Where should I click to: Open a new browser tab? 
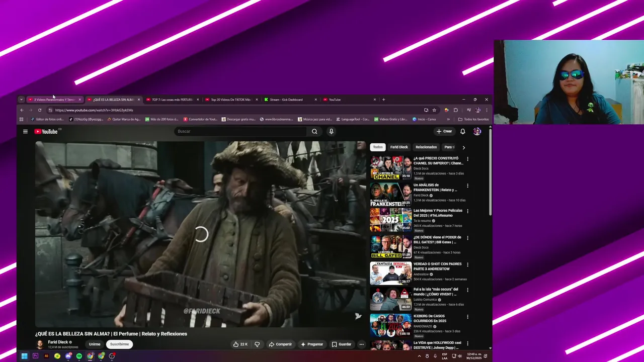click(x=383, y=100)
